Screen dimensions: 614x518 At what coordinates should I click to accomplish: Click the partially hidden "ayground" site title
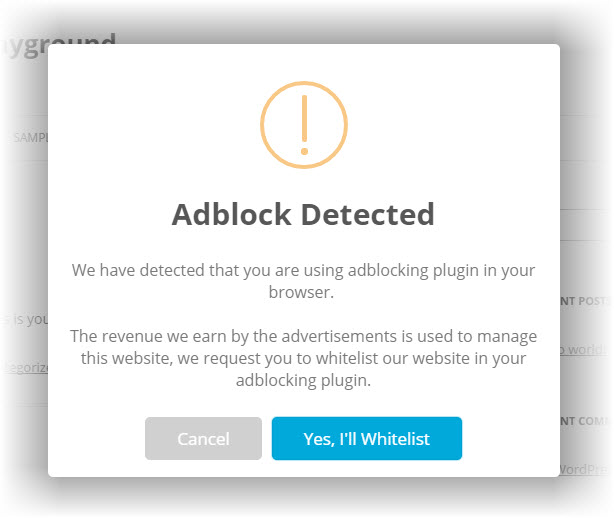(x=60, y=45)
